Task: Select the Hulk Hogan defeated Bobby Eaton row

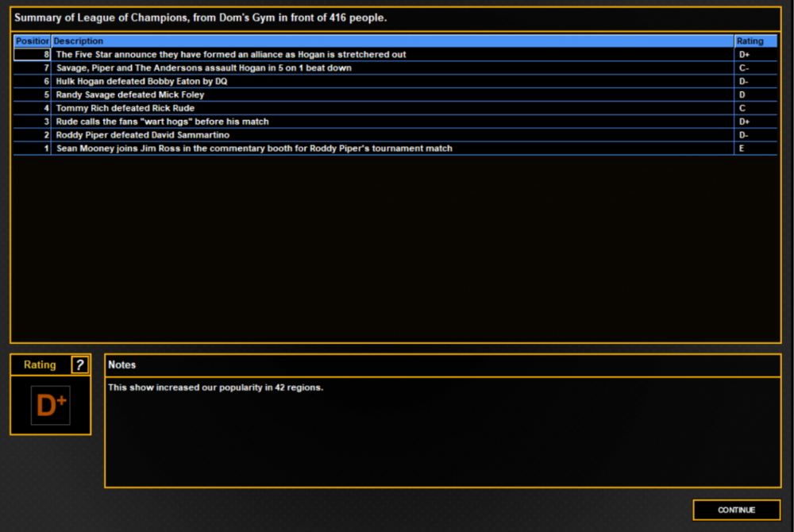Action: point(395,82)
